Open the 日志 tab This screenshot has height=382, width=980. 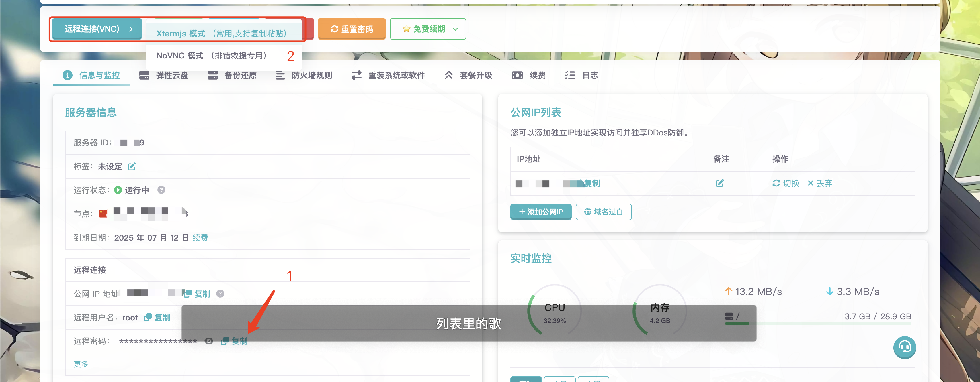tap(581, 75)
